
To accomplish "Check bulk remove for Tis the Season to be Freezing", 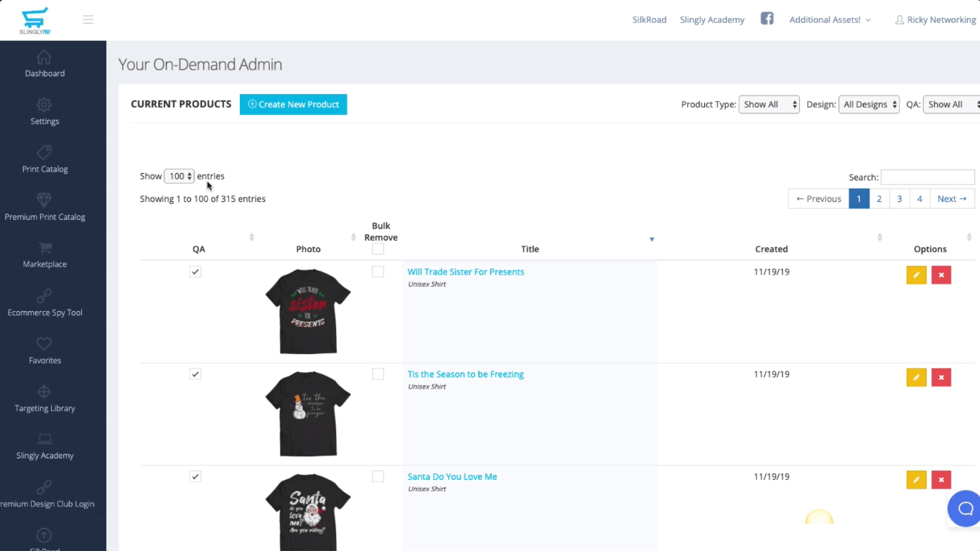I will click(378, 374).
